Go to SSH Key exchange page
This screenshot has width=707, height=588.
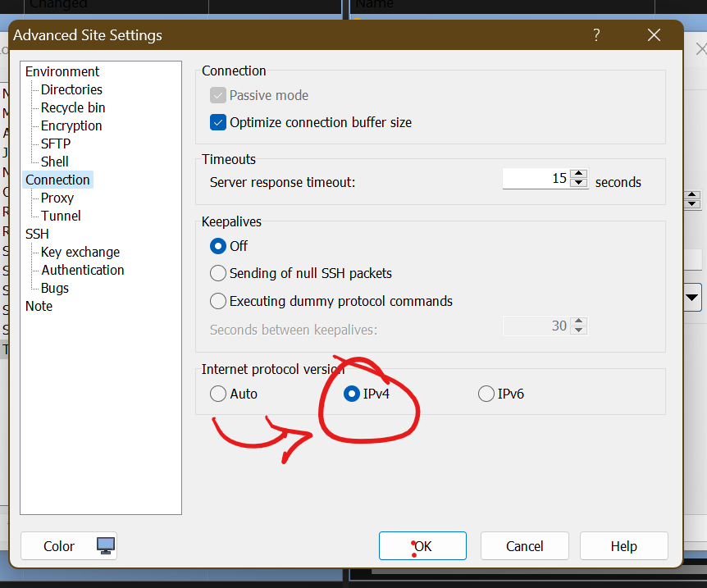point(80,252)
